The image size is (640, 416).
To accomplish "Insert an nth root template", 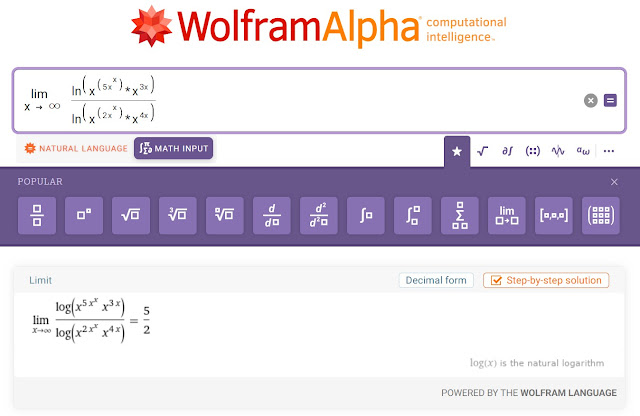I will pos(224,215).
